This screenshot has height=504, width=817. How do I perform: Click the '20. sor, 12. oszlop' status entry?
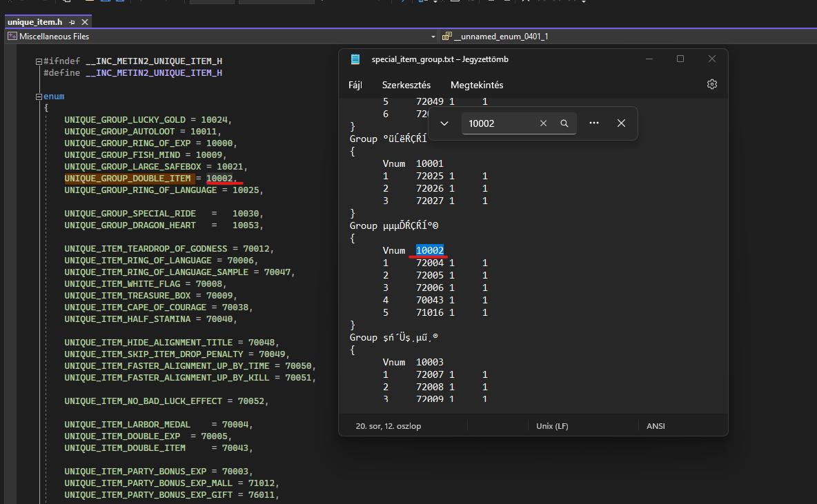[x=388, y=426]
